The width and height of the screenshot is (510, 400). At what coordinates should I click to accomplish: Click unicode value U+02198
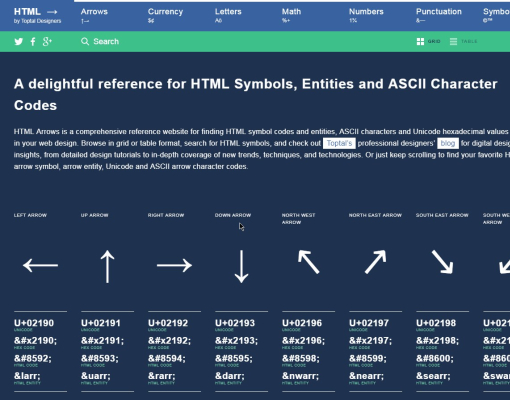click(436, 323)
